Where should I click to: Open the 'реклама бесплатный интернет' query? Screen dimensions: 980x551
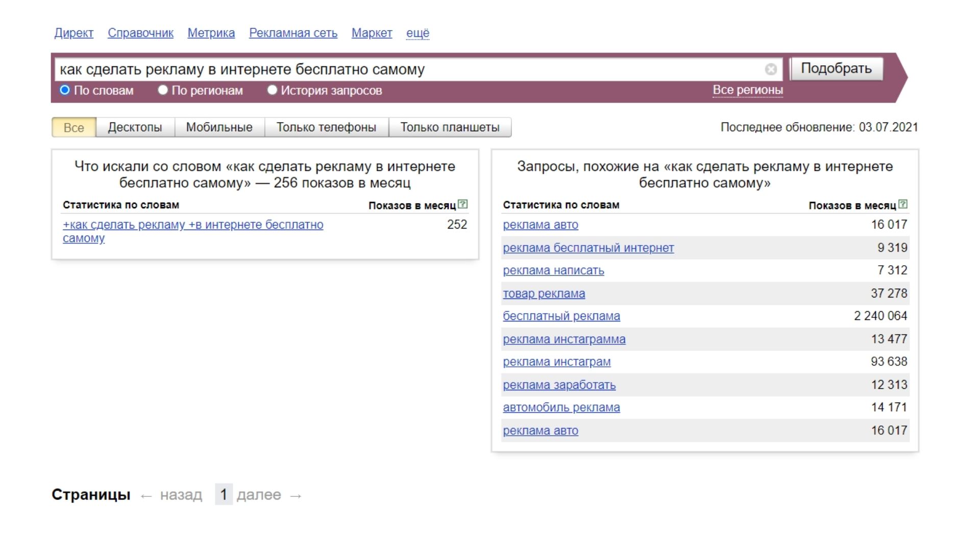coord(589,248)
